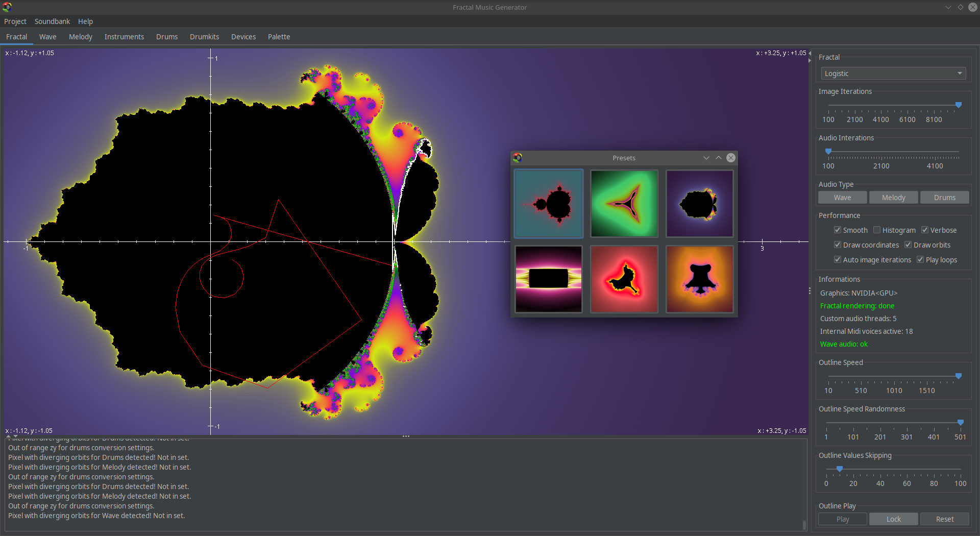Screen dimensions: 980x536
Task: Close the Presets window
Action: (x=731, y=158)
